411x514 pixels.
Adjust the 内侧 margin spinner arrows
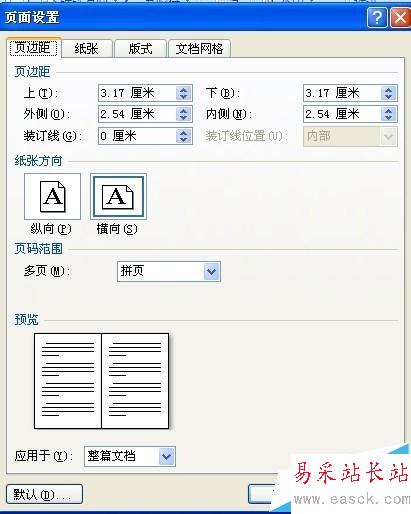point(389,114)
